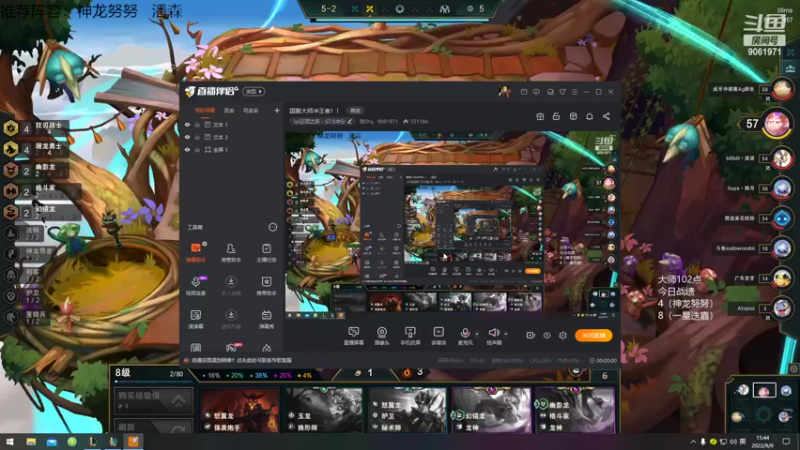Click the padlock icon in the room info row
Viewport: 800px width, 450px height.
coord(556,116)
